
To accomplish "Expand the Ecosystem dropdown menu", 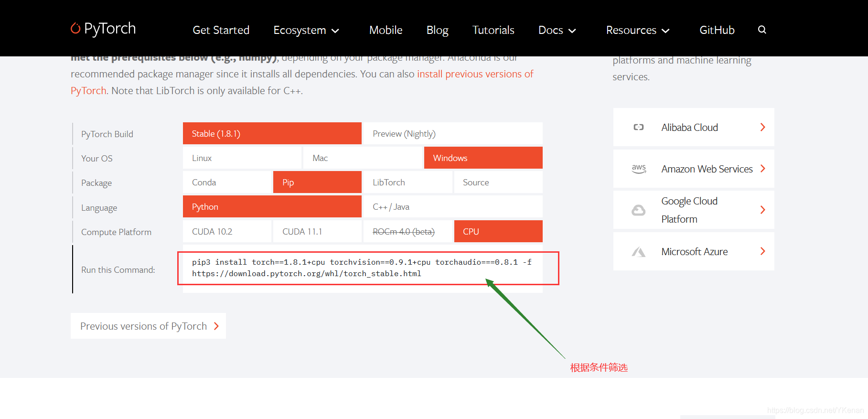I will click(306, 30).
